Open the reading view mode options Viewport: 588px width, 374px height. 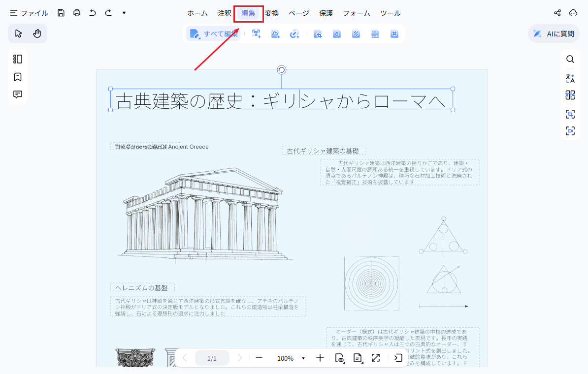[x=340, y=358]
